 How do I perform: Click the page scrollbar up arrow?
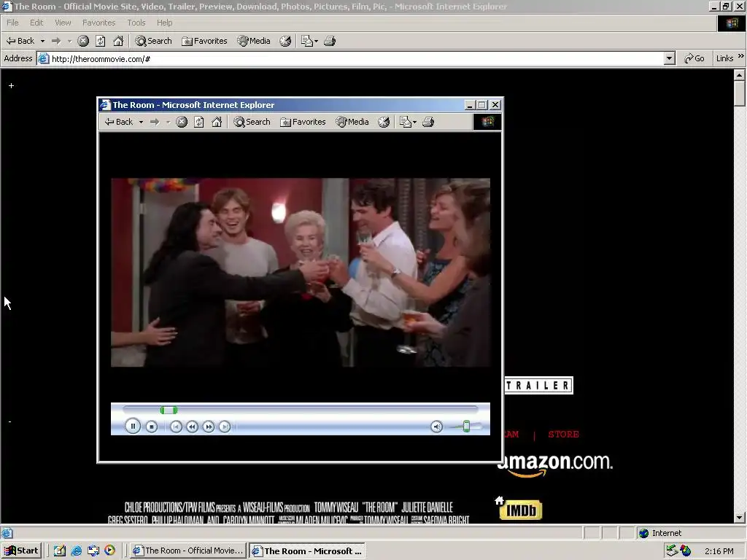click(739, 75)
